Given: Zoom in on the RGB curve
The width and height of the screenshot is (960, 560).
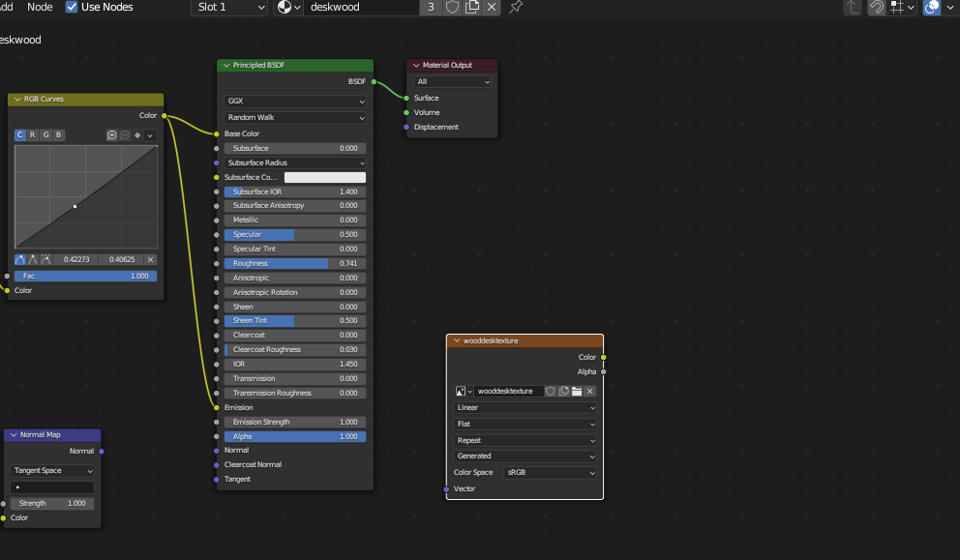Looking at the screenshot, I should 111,135.
